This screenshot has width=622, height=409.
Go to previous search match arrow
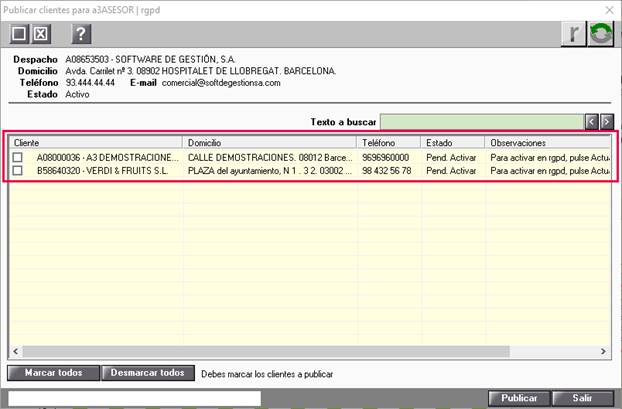pyautogui.click(x=591, y=122)
